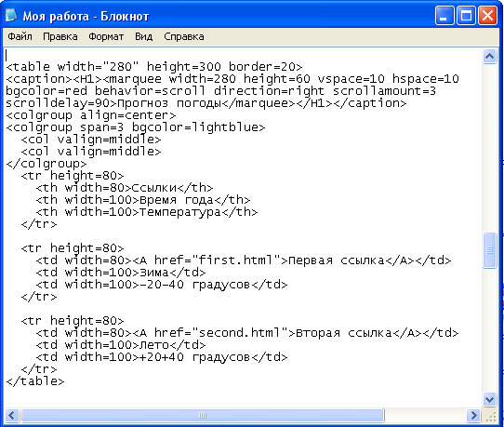Image resolution: width=504 pixels, height=427 pixels.
Task: Open the Правка menu
Action: [60, 36]
